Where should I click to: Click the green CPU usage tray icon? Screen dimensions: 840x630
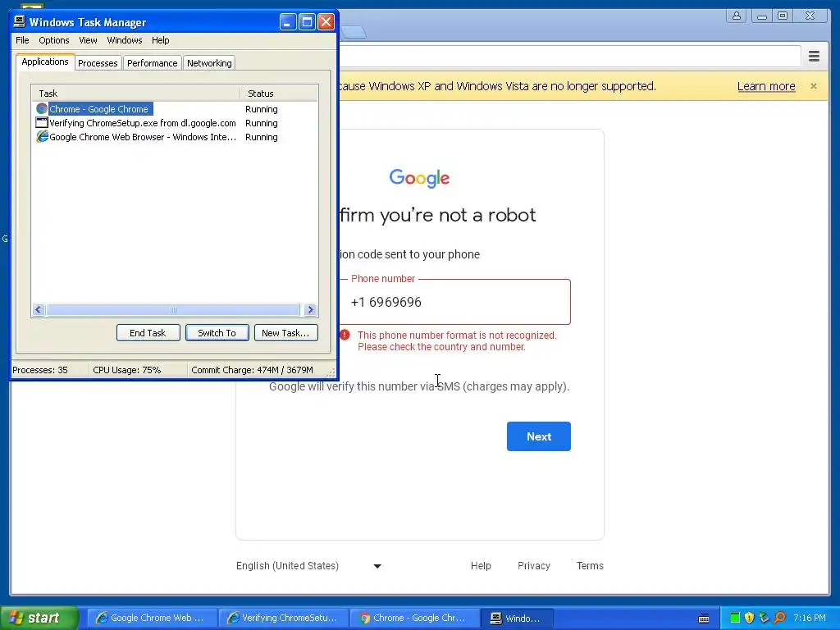(x=735, y=618)
